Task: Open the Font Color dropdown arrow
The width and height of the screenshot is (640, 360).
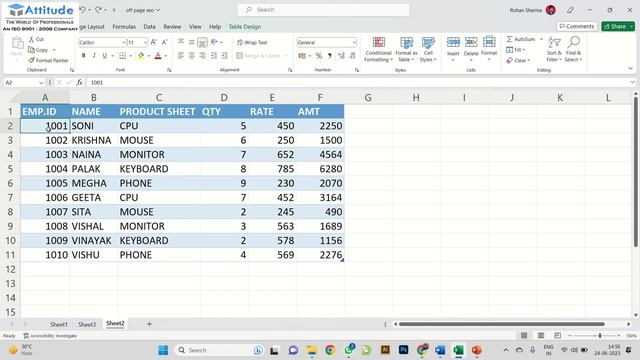Action: pos(166,56)
